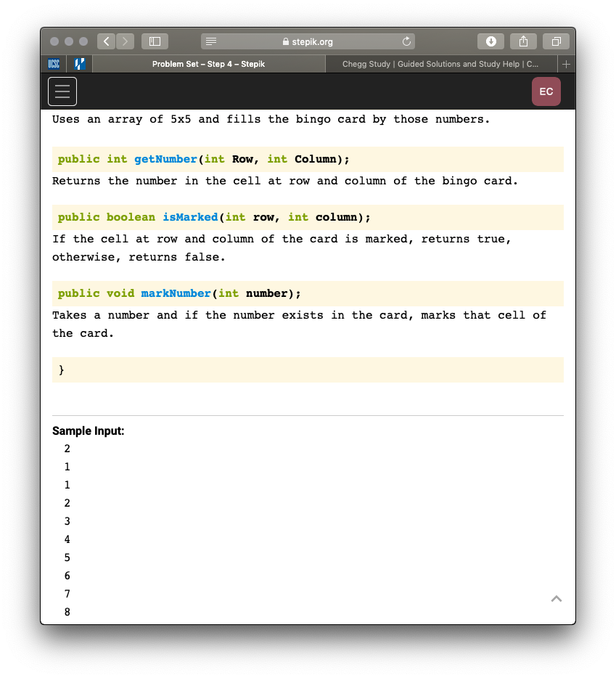Click the closing brace code block
The width and height of the screenshot is (616, 678).
tap(308, 369)
